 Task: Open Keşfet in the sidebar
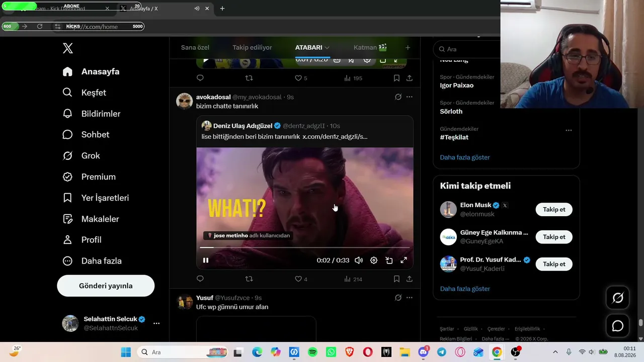(x=84, y=93)
